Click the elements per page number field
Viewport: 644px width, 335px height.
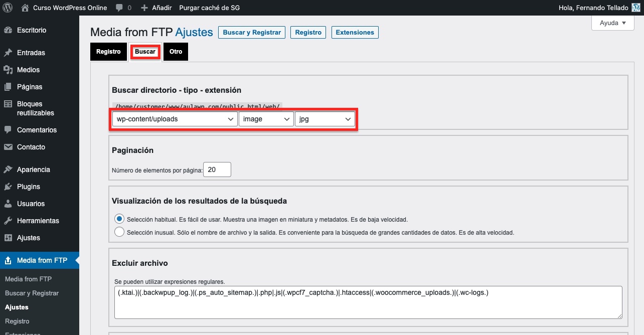click(217, 170)
